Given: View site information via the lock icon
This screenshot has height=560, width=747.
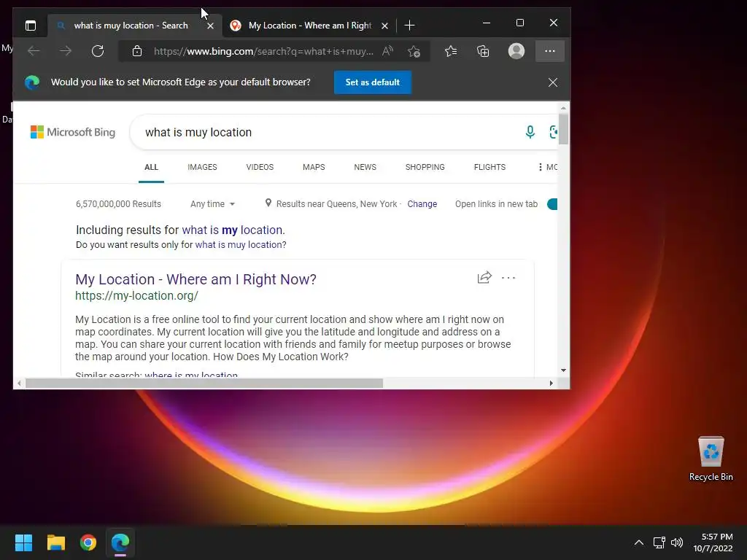Looking at the screenshot, I should click(x=137, y=51).
